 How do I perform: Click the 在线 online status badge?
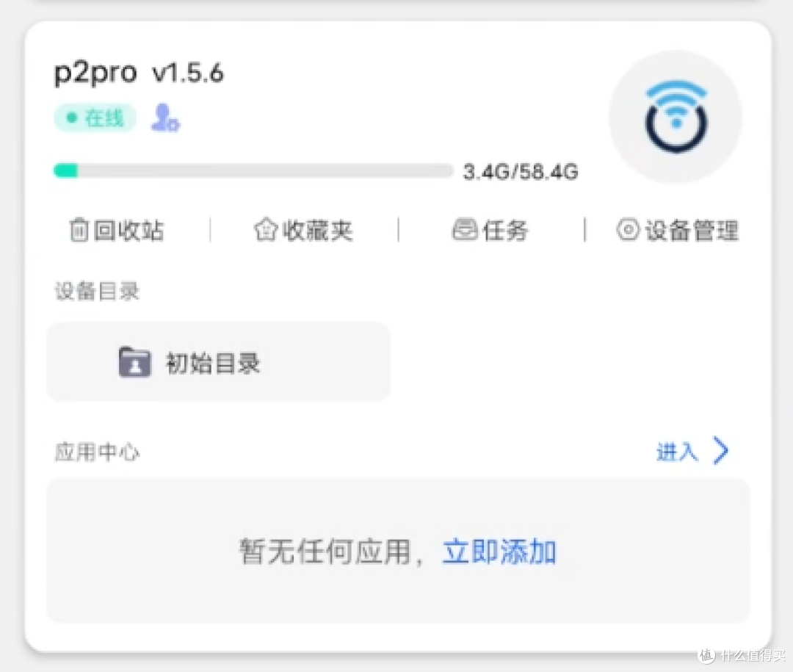95,118
